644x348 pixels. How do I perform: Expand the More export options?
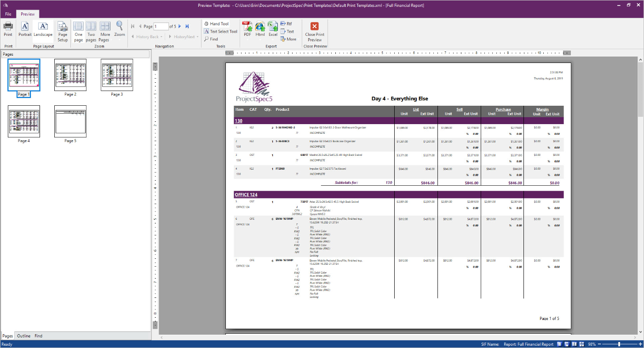click(289, 39)
